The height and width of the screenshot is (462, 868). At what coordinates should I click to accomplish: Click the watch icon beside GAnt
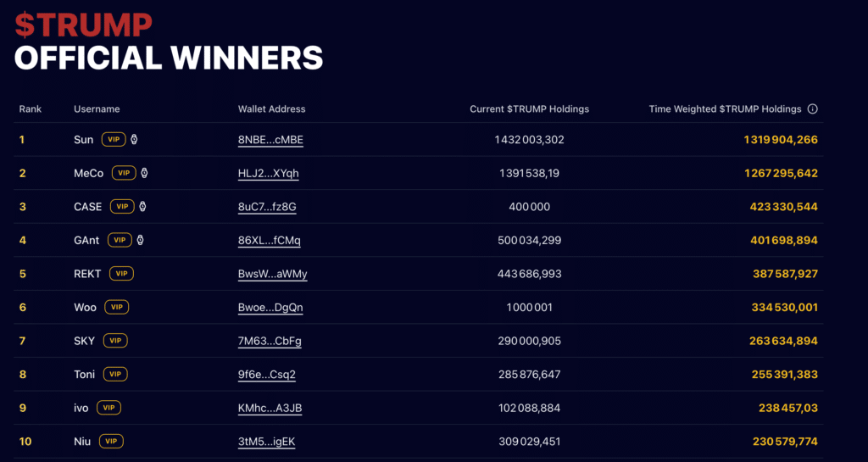click(140, 240)
